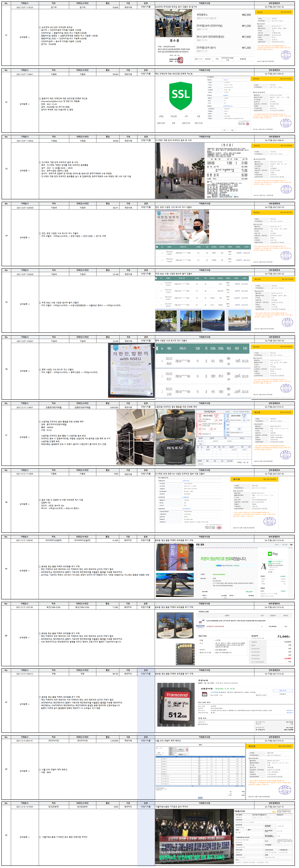This screenshot has width=299, height=868.
Task: Collapse the 최대 2,220원 point benefit chevron
Action: pos(253,591)
